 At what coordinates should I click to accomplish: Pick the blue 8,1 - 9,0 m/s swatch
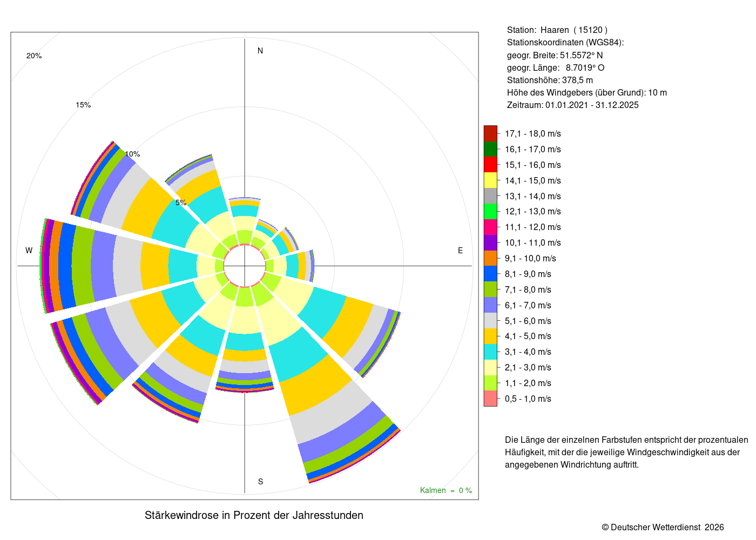click(490, 274)
